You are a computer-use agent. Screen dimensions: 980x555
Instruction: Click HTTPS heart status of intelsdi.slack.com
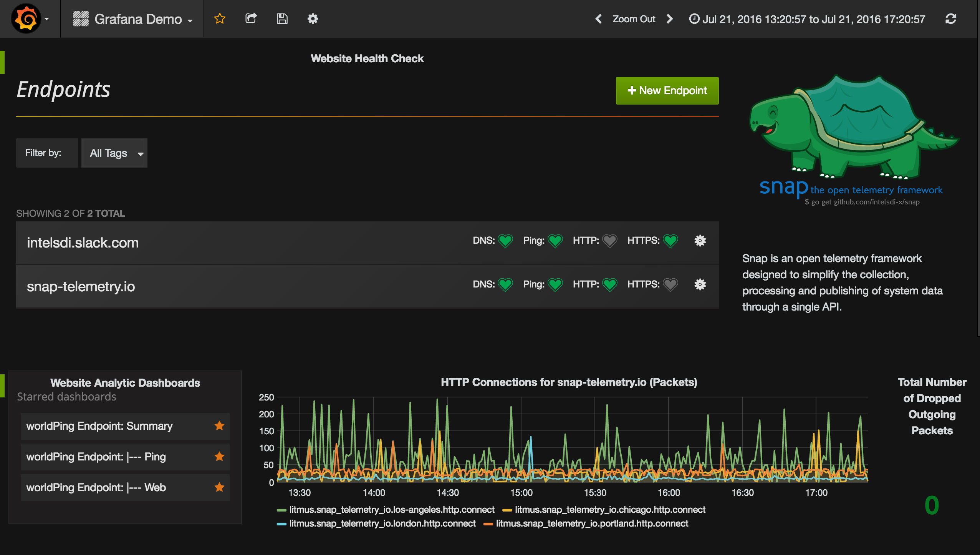(670, 241)
